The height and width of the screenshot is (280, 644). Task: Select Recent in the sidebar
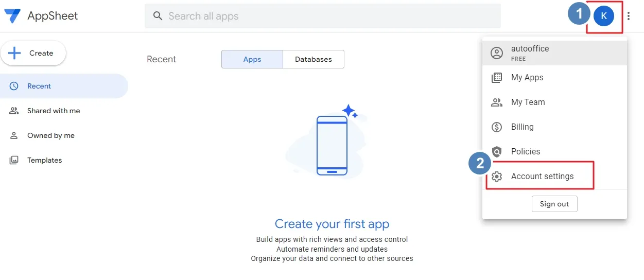64,86
